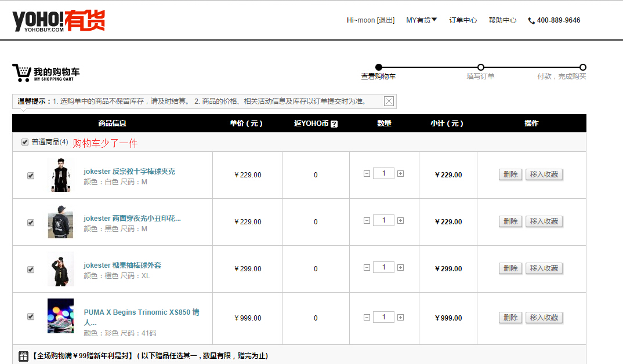Click quantity field of jokester 反宗教十字棒球夹克
623x364 pixels.
383,173
